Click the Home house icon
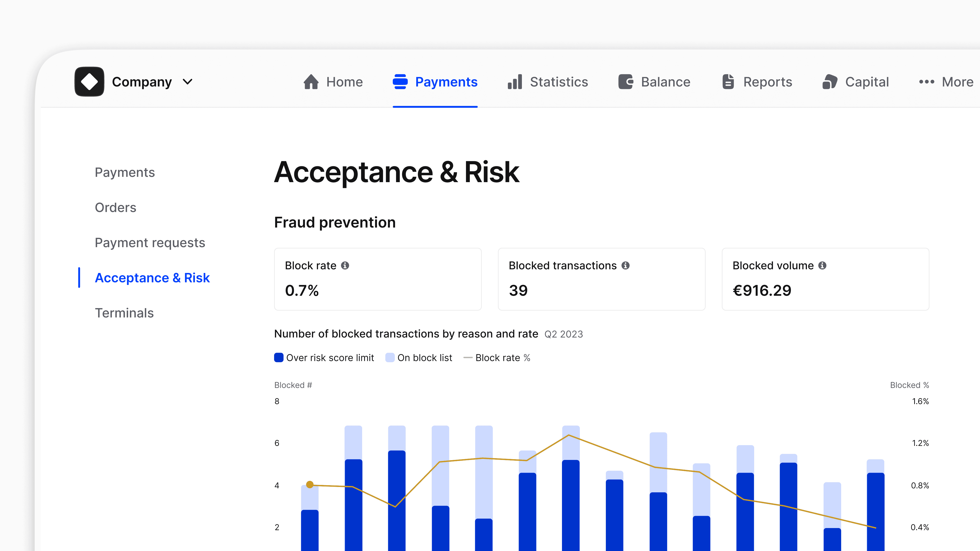Screen dimensions: 980x551 pos(311,82)
